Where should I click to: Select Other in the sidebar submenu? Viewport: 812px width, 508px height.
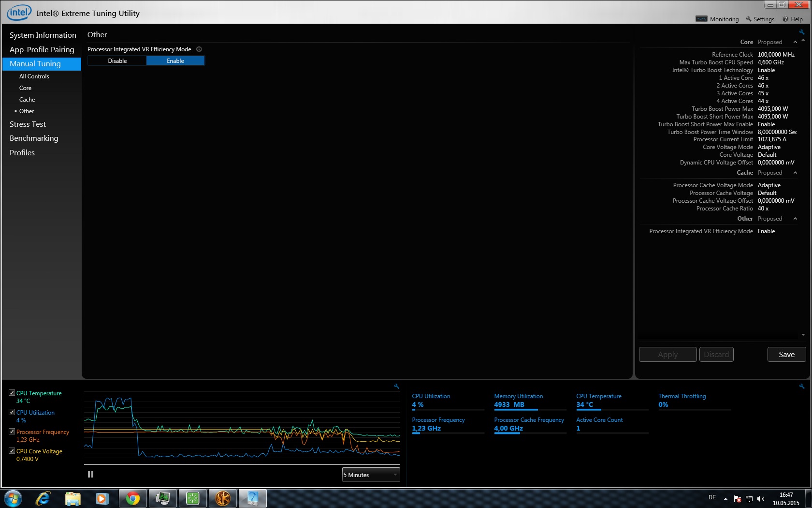27,111
